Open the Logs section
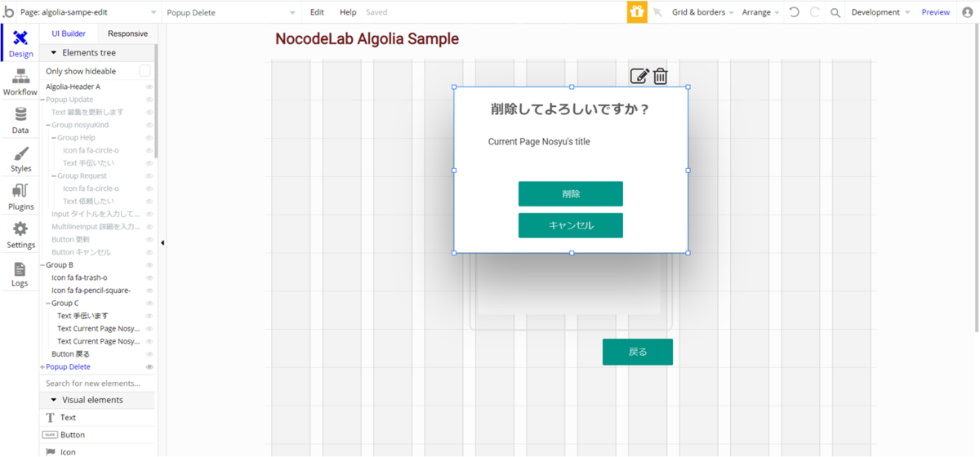The height and width of the screenshot is (457, 980). pos(20,273)
